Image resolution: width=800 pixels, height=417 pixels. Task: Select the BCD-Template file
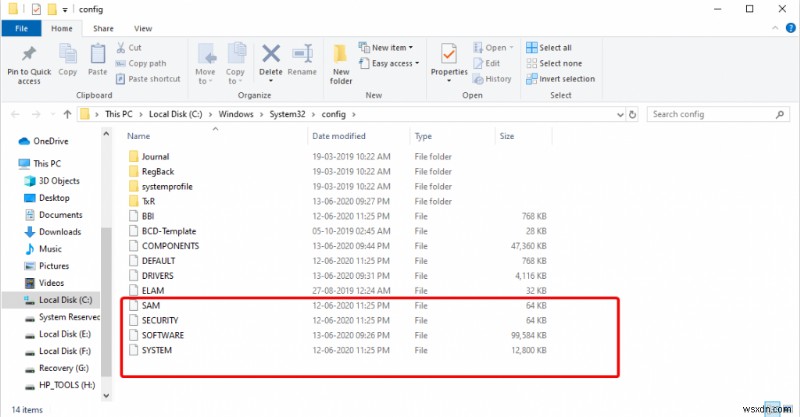click(162, 231)
